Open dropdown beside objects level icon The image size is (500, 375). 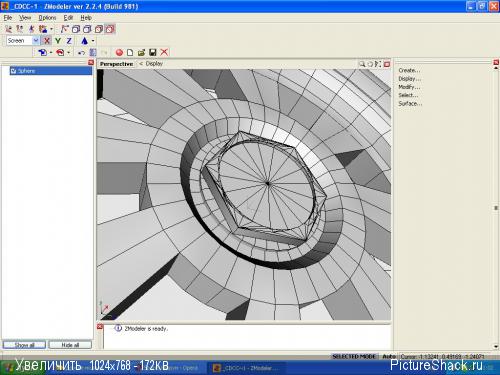pos(51,29)
